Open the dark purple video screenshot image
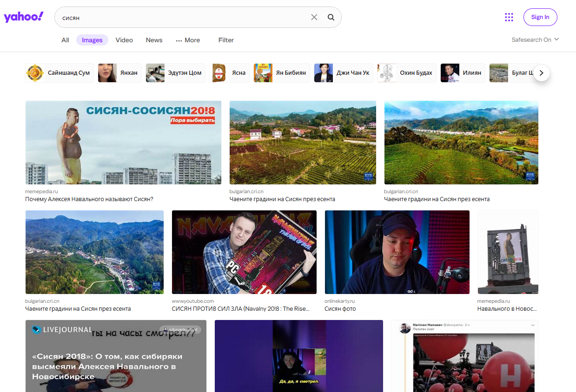This screenshot has width=576, height=392. point(299,356)
